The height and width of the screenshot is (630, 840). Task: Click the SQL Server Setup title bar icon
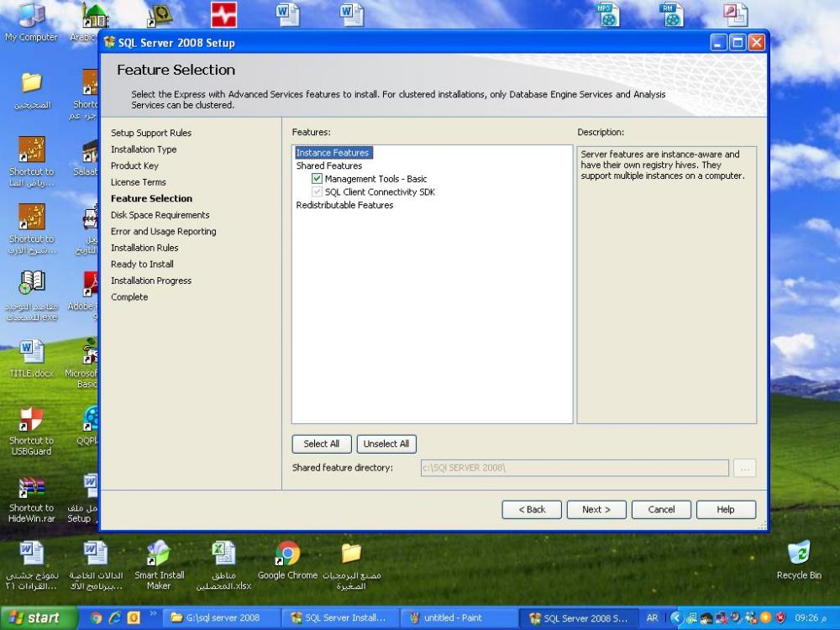click(x=109, y=42)
